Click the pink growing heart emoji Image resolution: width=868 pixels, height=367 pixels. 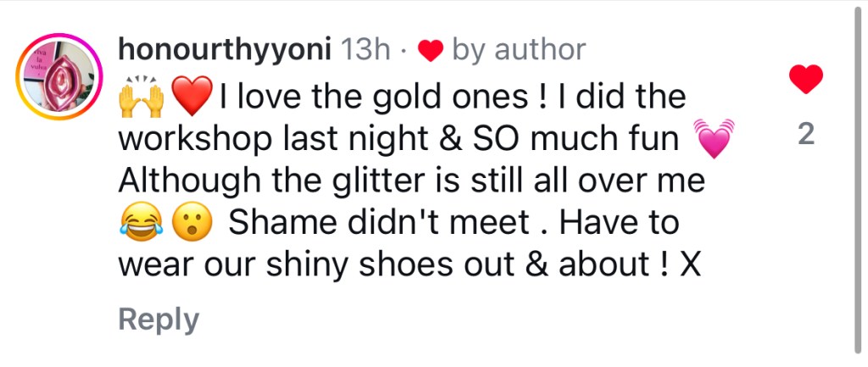point(712,140)
